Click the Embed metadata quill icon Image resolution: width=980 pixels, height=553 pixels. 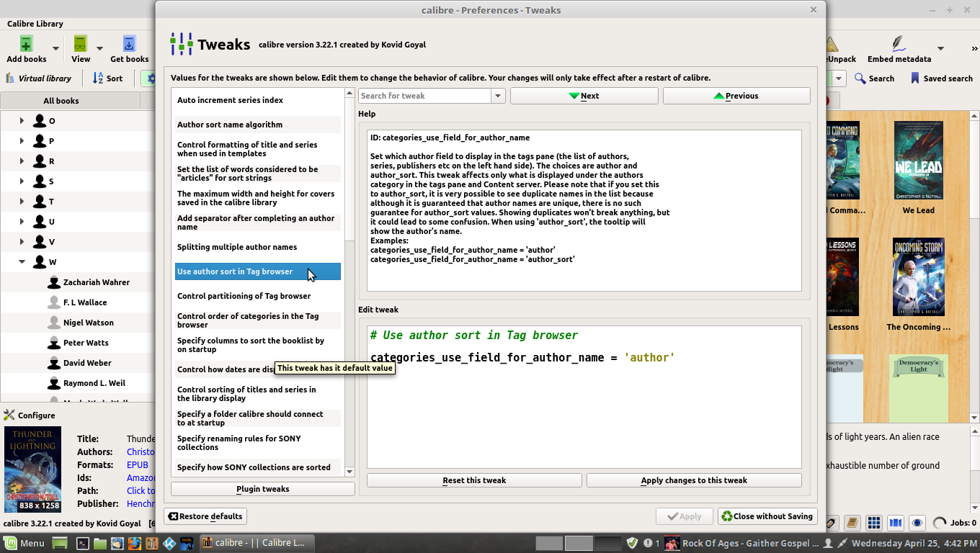[x=899, y=44]
